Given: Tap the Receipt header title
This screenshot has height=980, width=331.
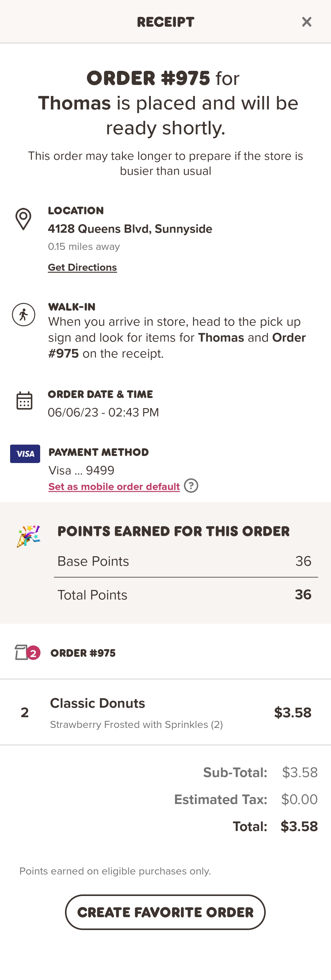Looking at the screenshot, I should pos(165,22).
